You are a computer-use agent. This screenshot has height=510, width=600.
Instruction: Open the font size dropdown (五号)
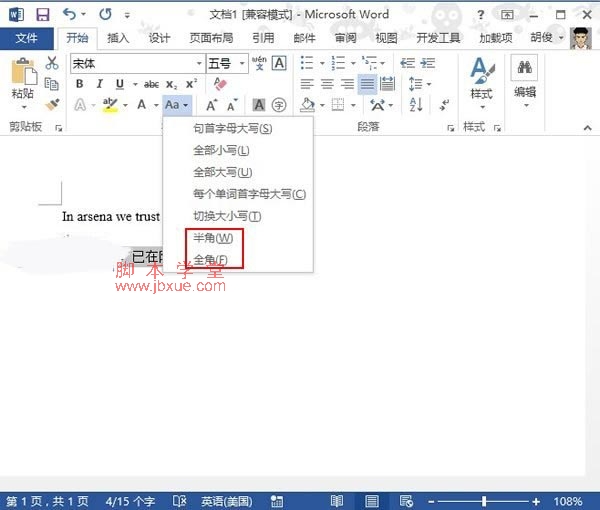[242, 63]
